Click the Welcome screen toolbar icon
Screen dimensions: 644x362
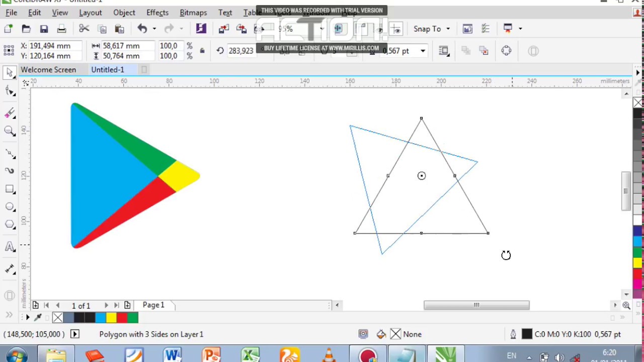click(x=467, y=29)
